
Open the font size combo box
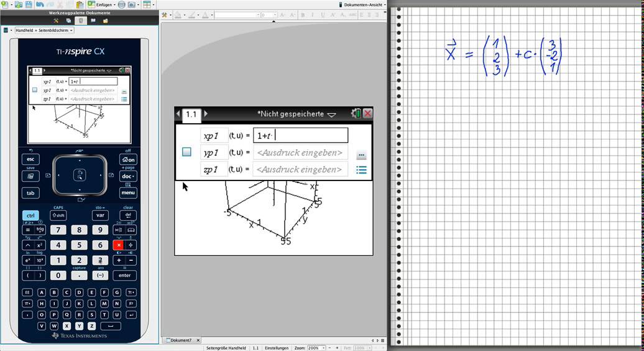[269, 15]
